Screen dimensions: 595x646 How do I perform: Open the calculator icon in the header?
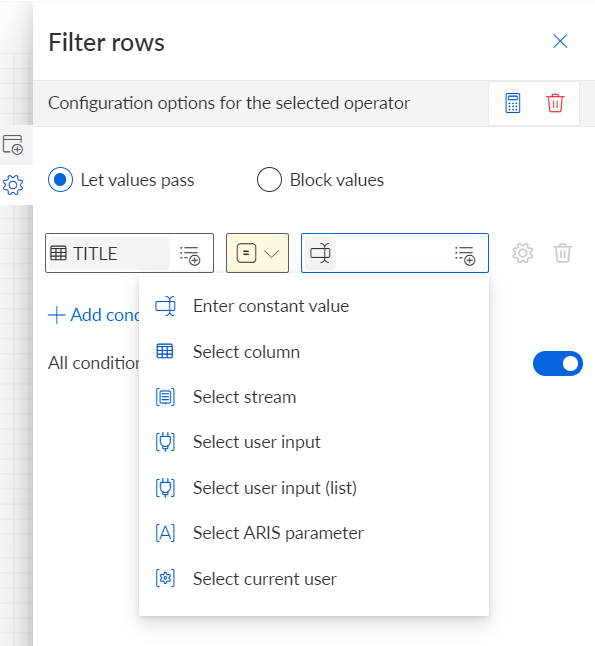(x=513, y=103)
